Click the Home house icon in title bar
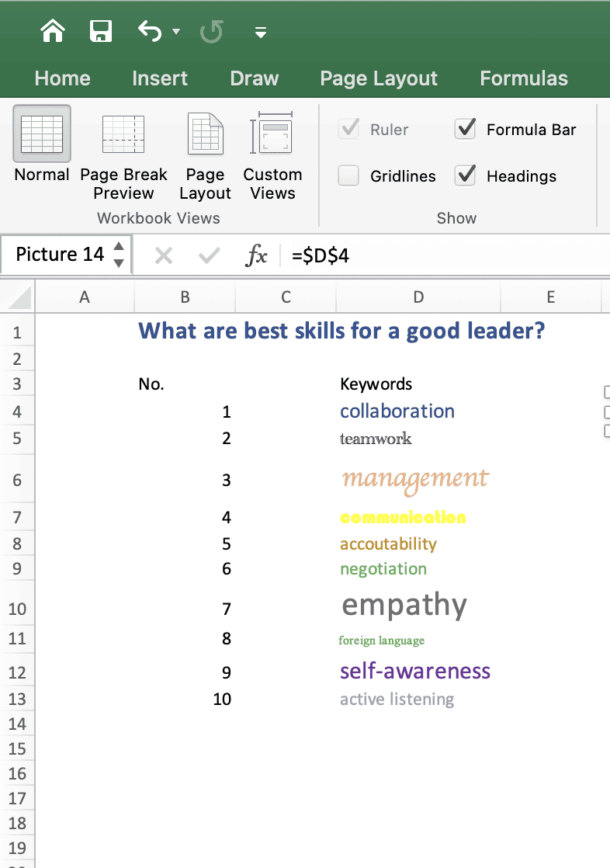Image resolution: width=610 pixels, height=868 pixels. point(53,31)
